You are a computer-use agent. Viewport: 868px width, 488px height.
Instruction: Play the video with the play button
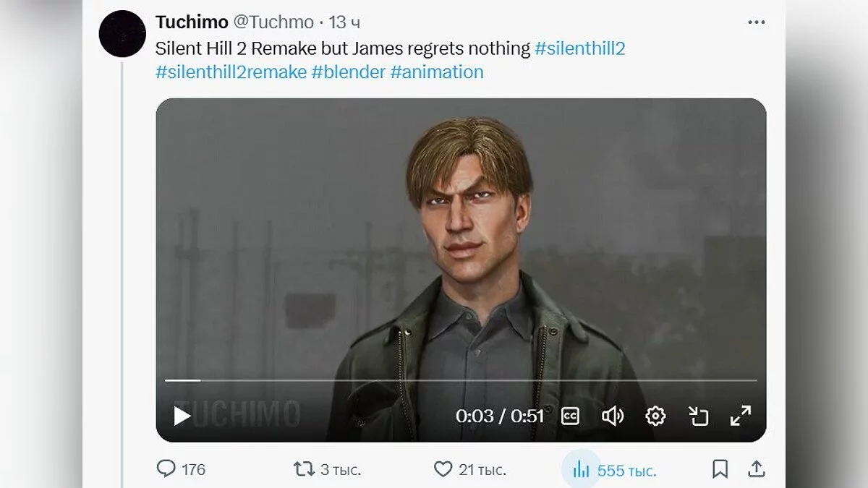182,416
